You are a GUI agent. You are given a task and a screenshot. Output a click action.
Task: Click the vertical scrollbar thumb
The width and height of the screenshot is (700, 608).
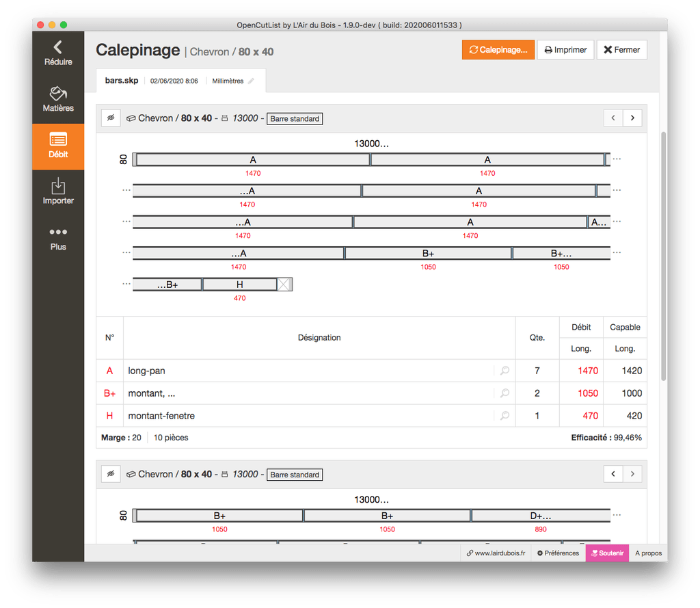click(x=663, y=256)
